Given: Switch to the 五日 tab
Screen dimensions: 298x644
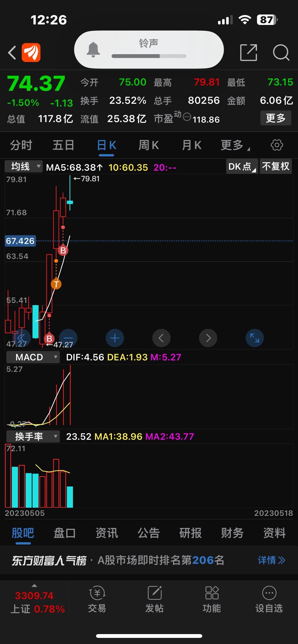Looking at the screenshot, I should (63, 145).
